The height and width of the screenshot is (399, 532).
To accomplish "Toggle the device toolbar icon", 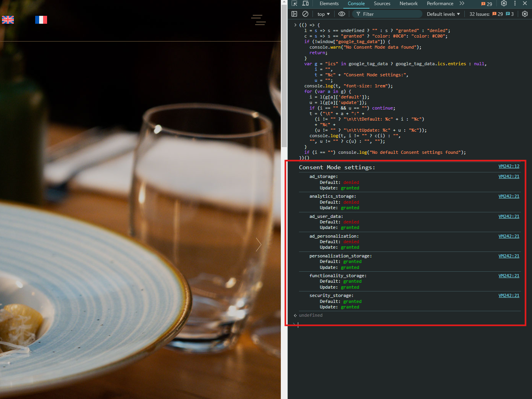I will coord(305,4).
